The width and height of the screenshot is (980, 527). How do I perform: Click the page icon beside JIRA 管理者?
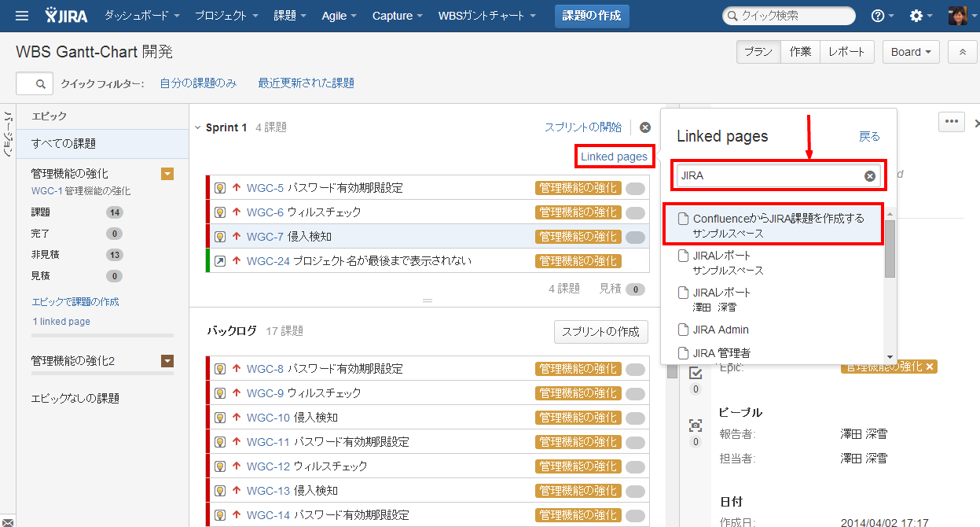click(x=683, y=353)
